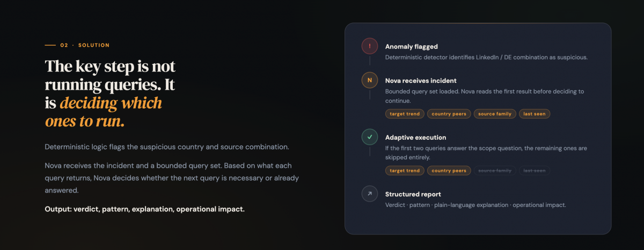The height and width of the screenshot is (250, 644).
Task: Select "target trend" tag under Nova receives incident
Action: (x=405, y=114)
